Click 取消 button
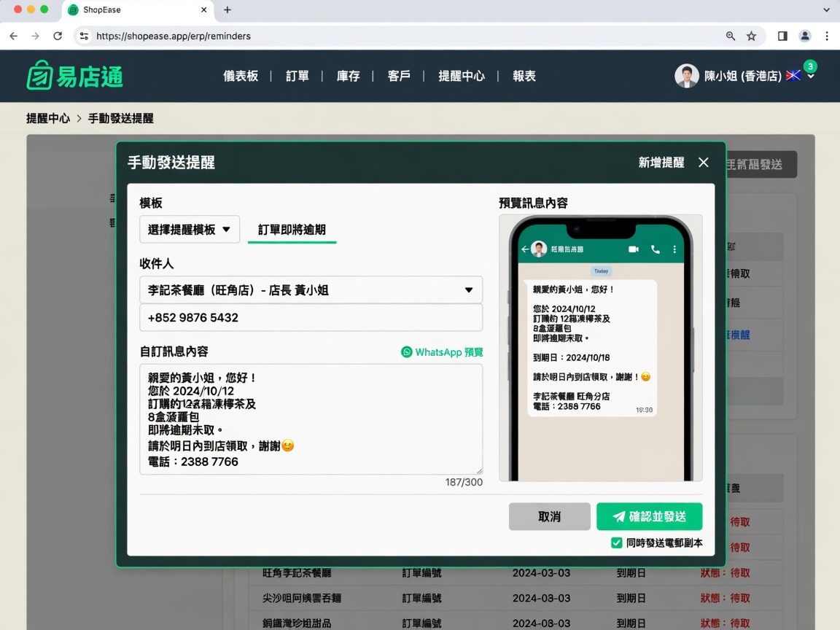 550,516
